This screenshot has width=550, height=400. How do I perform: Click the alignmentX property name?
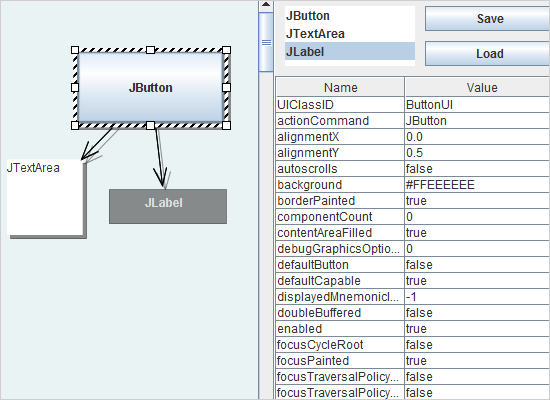[340, 137]
